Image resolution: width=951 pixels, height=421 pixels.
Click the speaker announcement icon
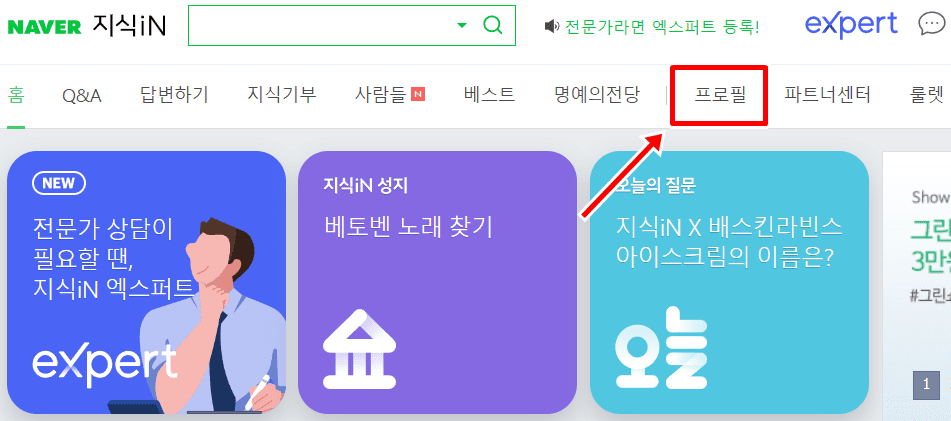551,26
